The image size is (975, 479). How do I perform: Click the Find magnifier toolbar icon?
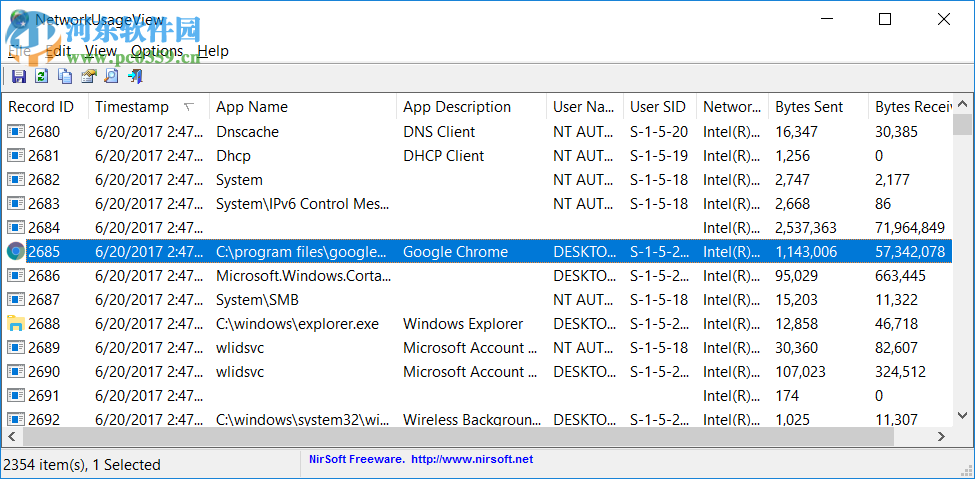(112, 76)
